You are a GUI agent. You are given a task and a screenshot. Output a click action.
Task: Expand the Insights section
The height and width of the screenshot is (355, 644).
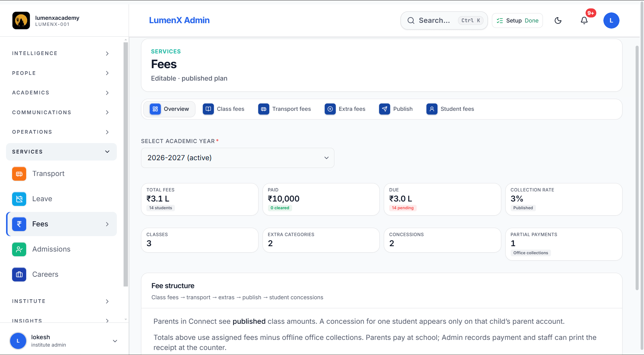[61, 320]
